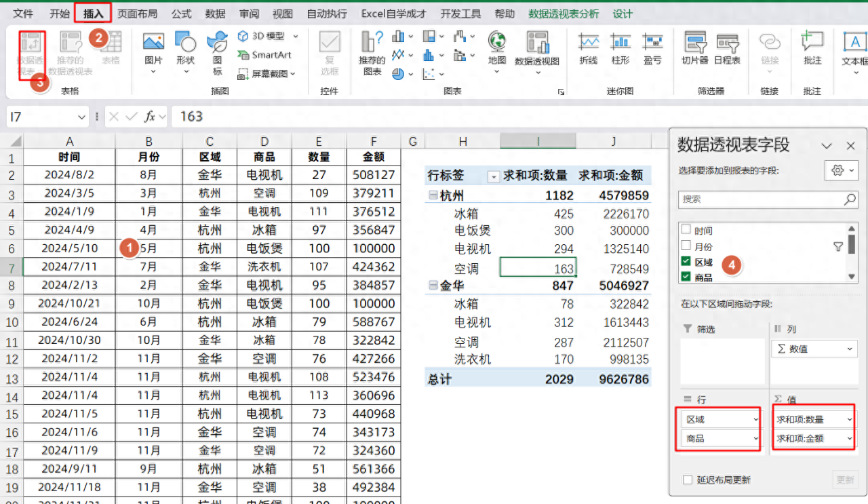Enable 延迟布局更新 checkbox
Viewport: 868px width, 504px height.
point(688,480)
